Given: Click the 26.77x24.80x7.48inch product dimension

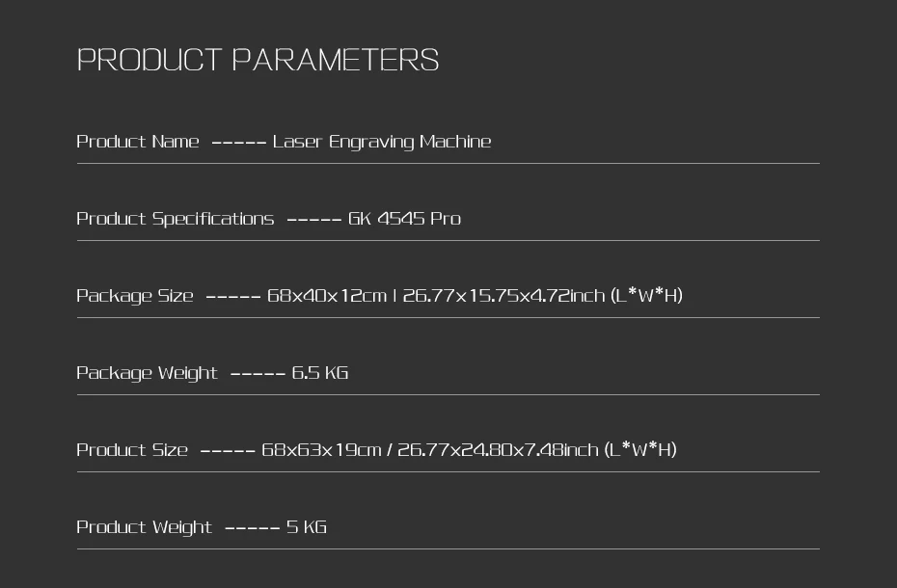Looking at the screenshot, I should coord(498,450).
